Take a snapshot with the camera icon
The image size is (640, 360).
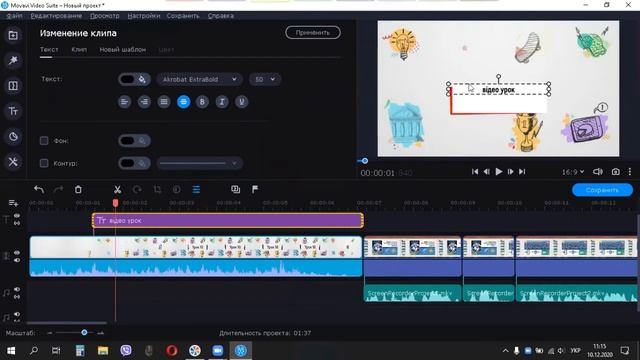pyautogui.click(x=616, y=172)
